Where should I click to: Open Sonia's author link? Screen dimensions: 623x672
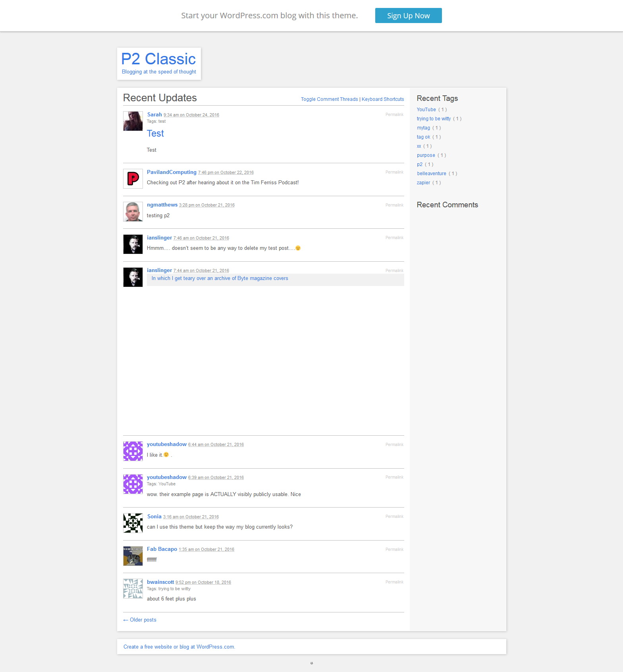[154, 516]
